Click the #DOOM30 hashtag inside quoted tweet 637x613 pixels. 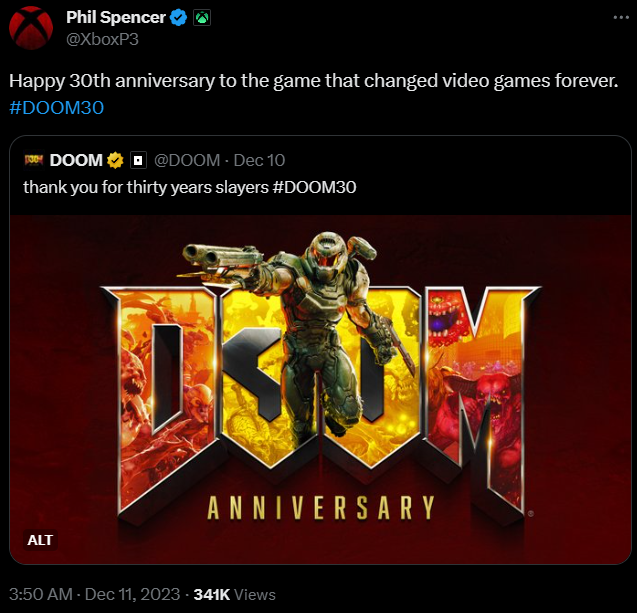[x=315, y=187]
